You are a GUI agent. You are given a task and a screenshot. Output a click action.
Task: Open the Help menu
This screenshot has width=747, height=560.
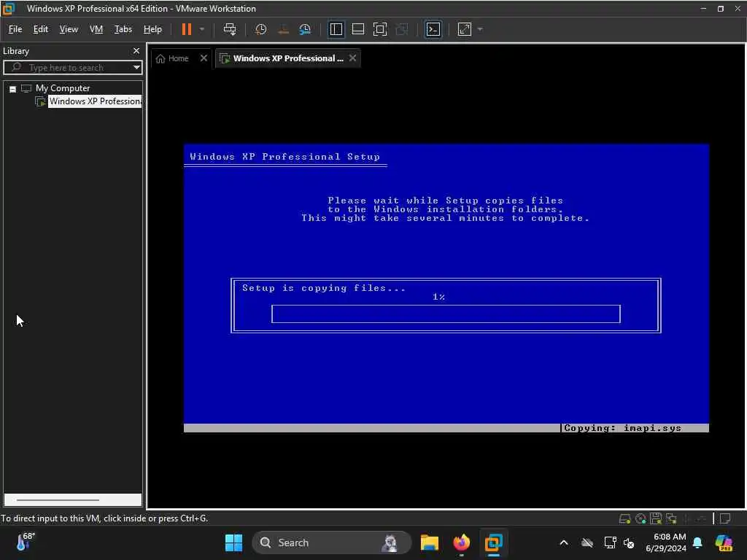click(x=152, y=29)
